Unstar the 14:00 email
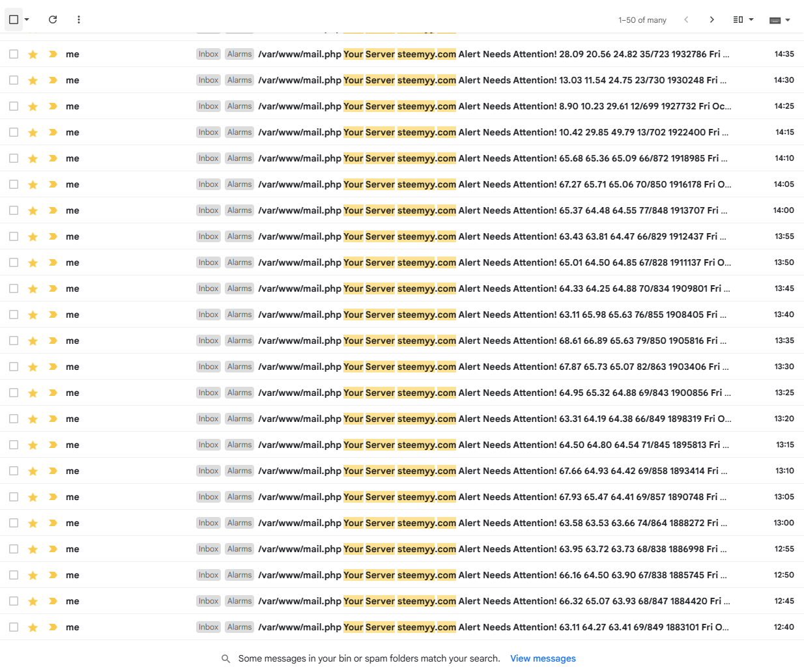This screenshot has height=672, width=804. coord(33,210)
